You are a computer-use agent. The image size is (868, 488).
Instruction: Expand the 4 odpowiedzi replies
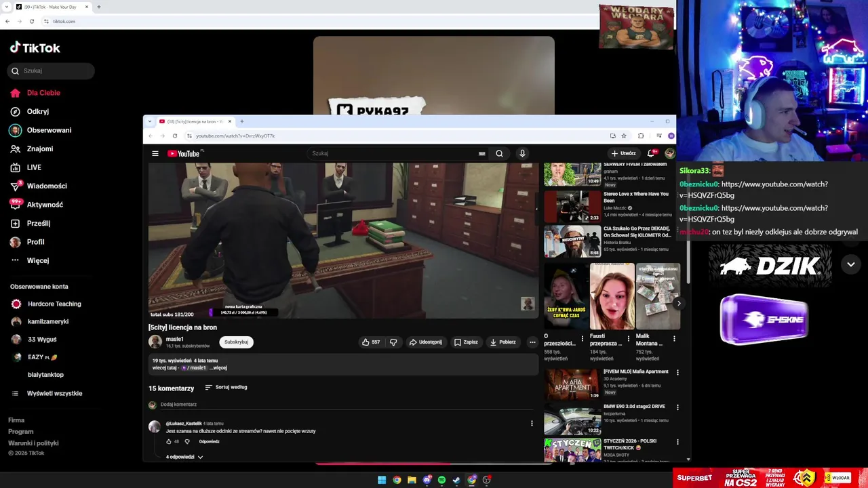(x=184, y=457)
